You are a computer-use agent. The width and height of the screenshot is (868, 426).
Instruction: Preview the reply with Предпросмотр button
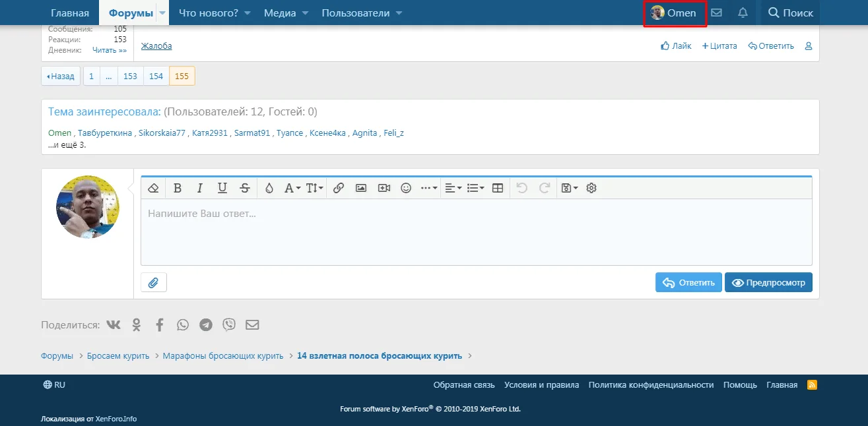pyautogui.click(x=769, y=282)
